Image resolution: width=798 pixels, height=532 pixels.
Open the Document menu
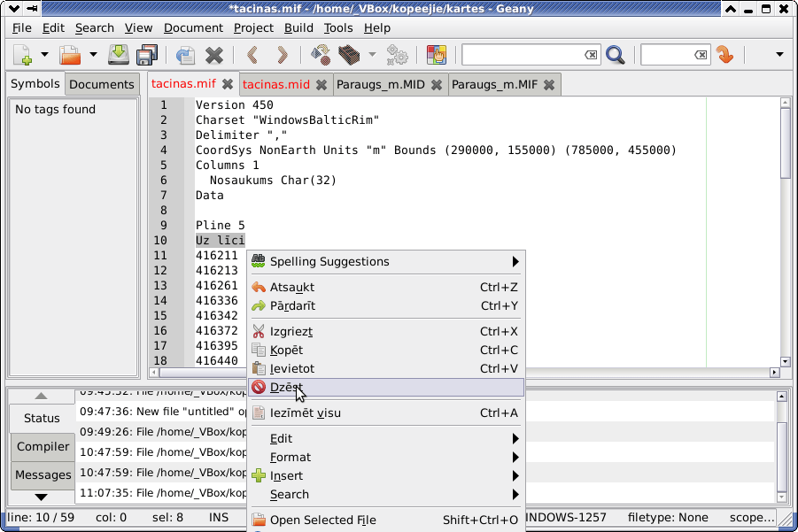193,28
